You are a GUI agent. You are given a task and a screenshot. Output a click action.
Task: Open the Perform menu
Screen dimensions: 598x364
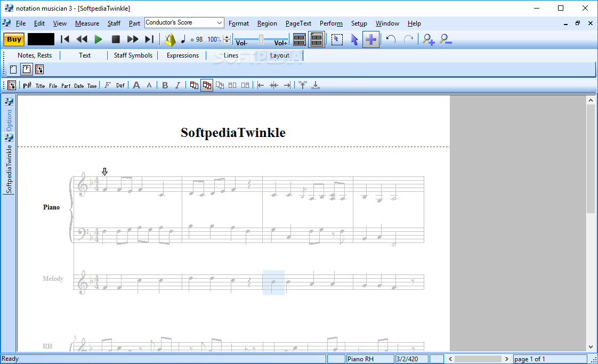tap(331, 23)
